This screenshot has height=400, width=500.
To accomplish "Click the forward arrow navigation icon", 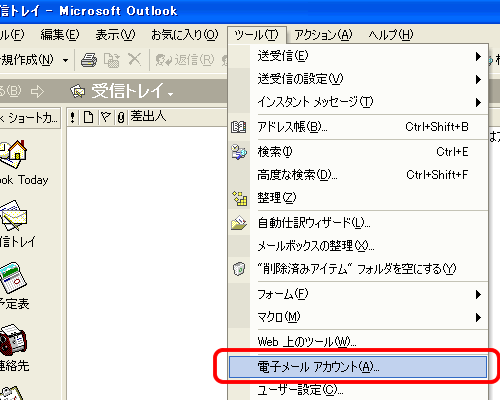I will (37, 91).
